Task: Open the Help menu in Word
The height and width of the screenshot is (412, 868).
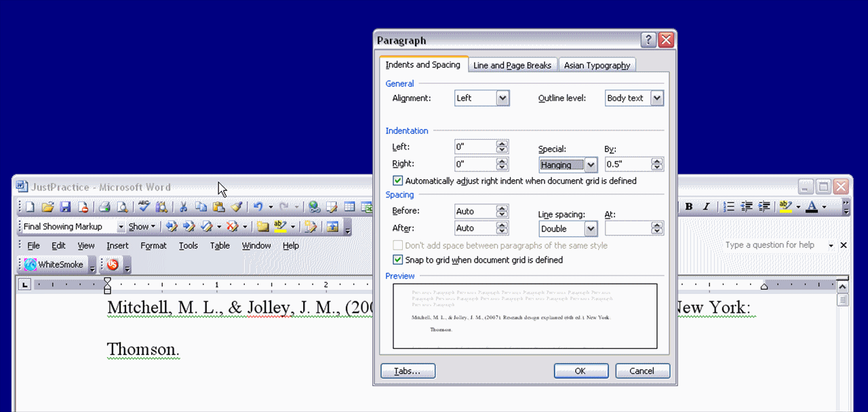Action: [x=291, y=246]
